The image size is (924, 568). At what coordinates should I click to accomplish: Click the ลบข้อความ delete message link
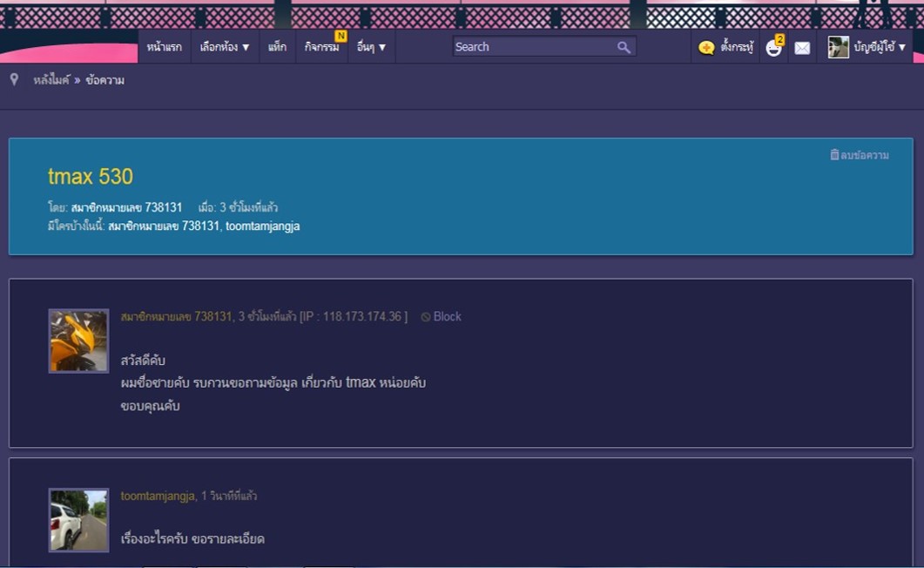[x=865, y=155]
